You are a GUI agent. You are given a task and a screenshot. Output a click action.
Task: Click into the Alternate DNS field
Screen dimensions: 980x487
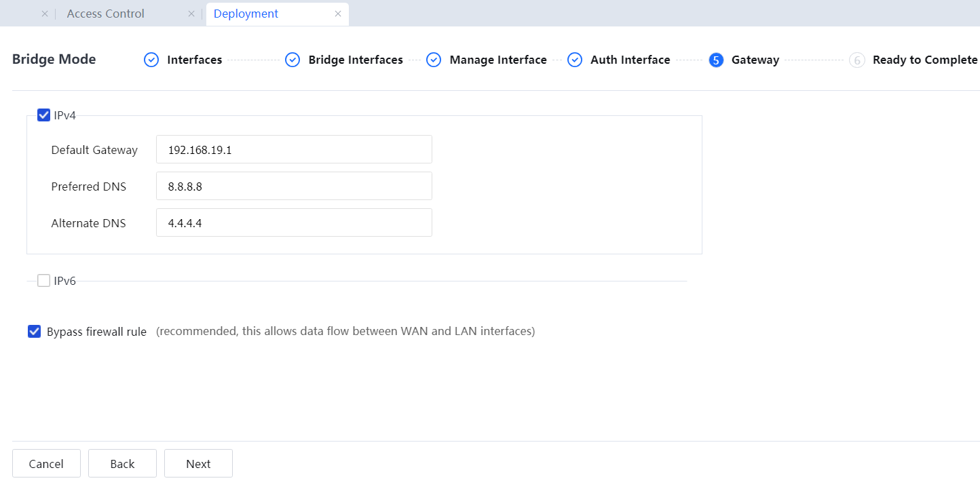click(294, 222)
